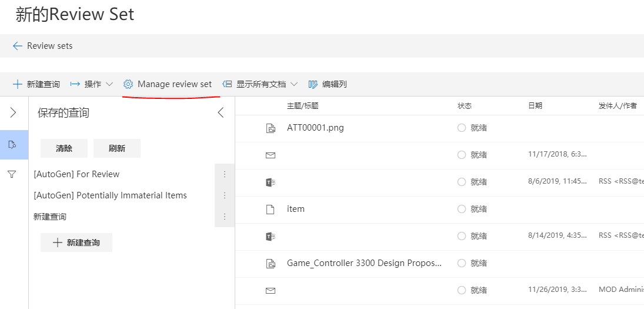Click the RSS sender in the 8/14/2019 row
This screenshot has width=644, height=309.
point(621,235)
